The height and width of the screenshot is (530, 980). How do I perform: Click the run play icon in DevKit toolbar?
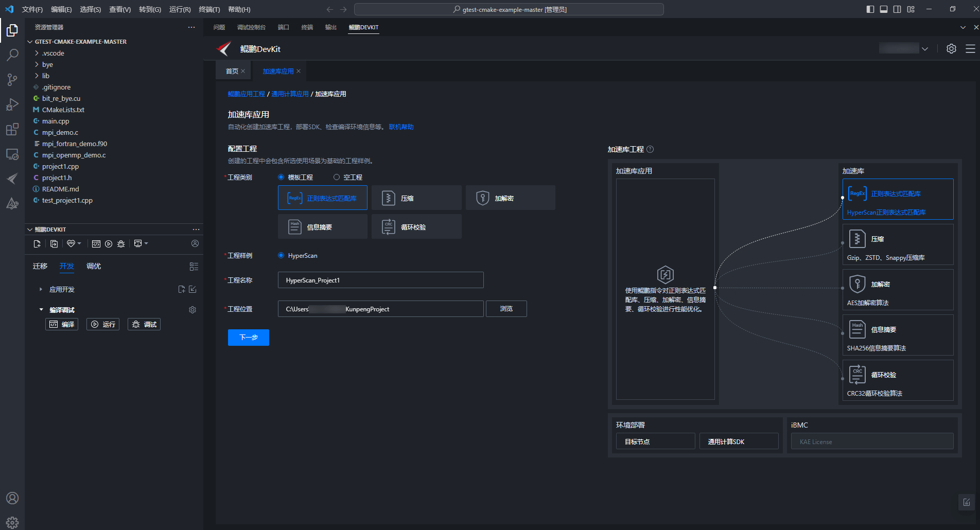pos(109,244)
